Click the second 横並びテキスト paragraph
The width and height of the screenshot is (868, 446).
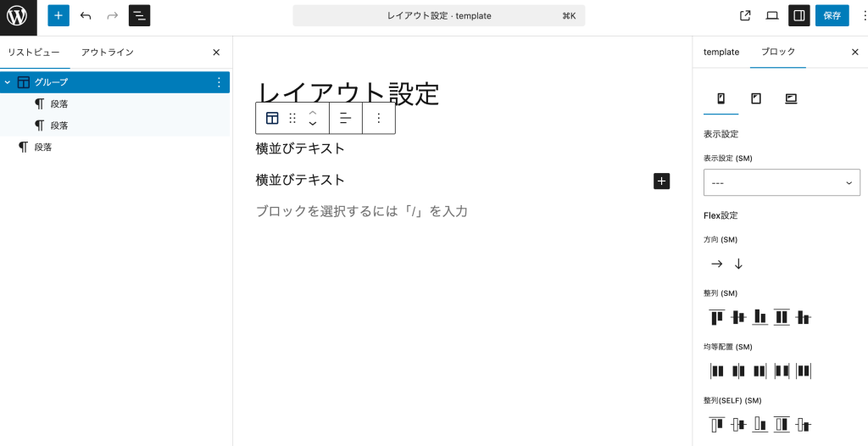pos(301,180)
